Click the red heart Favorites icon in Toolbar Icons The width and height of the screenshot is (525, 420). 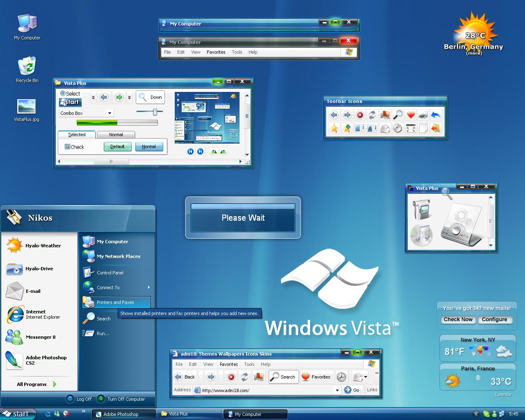click(411, 115)
